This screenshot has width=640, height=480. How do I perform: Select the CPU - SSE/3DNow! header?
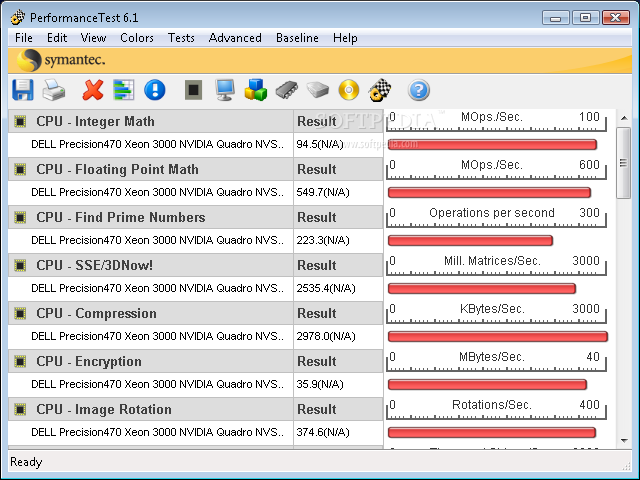(151, 265)
